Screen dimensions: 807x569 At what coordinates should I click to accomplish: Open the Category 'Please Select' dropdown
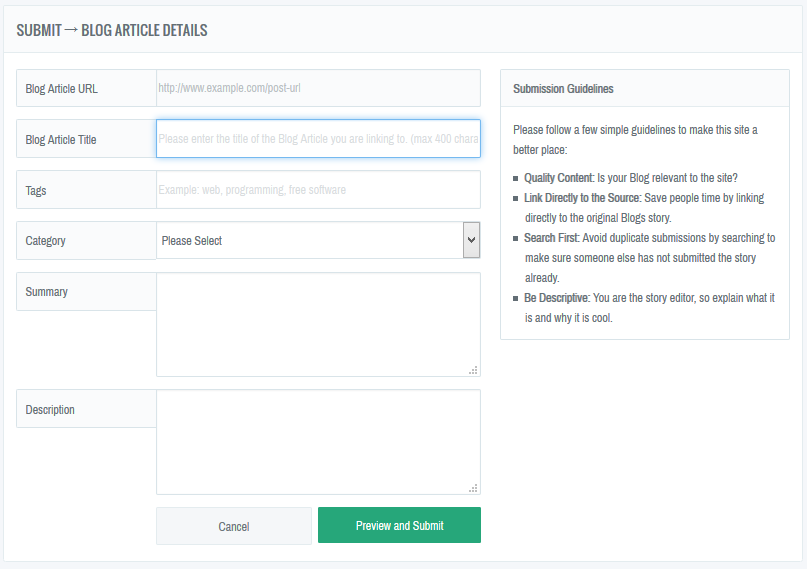[310, 241]
